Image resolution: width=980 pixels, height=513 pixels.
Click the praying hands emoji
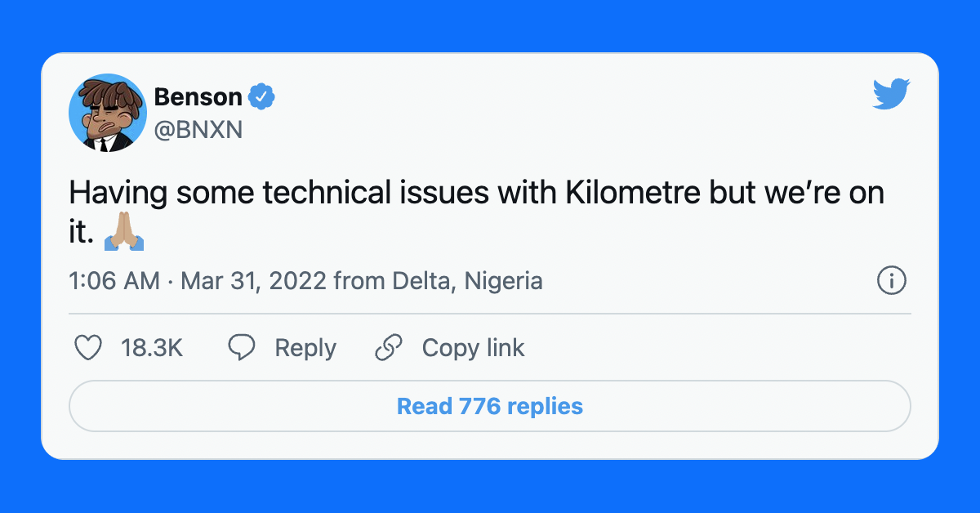pyautogui.click(x=125, y=233)
